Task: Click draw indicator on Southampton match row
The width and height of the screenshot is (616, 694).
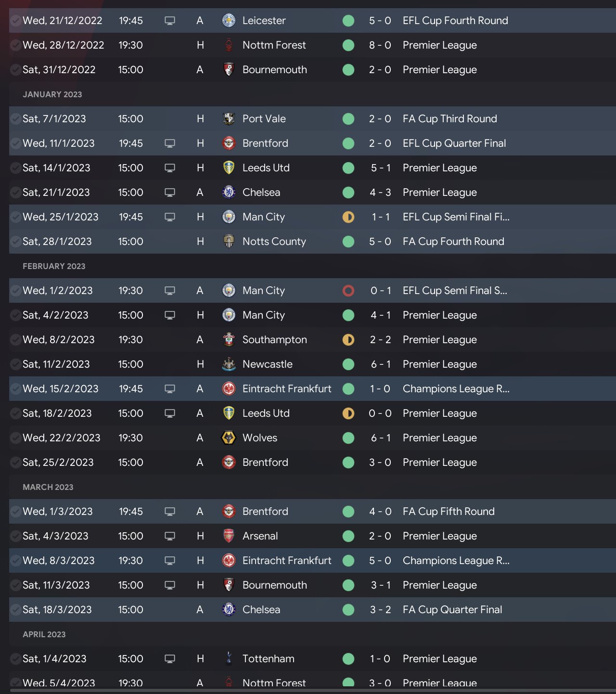Action: pyautogui.click(x=348, y=340)
